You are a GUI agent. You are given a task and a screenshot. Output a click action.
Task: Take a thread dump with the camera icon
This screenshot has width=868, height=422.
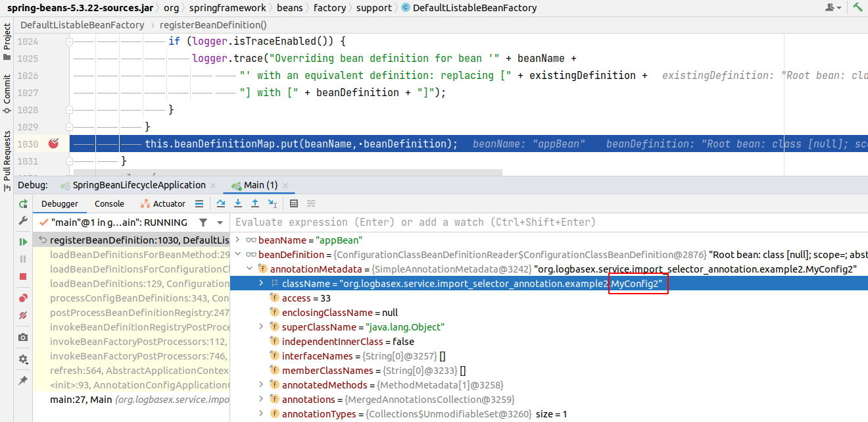[x=23, y=337]
